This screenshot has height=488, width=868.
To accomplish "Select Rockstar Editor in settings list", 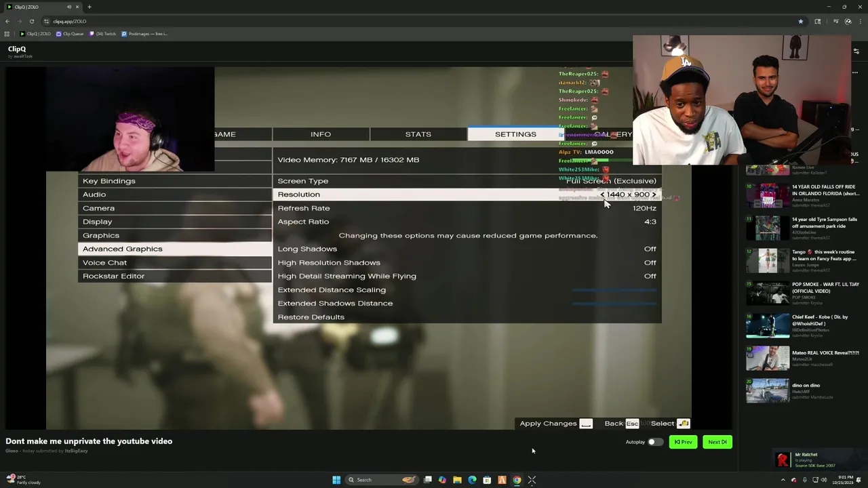I will tap(175, 276).
